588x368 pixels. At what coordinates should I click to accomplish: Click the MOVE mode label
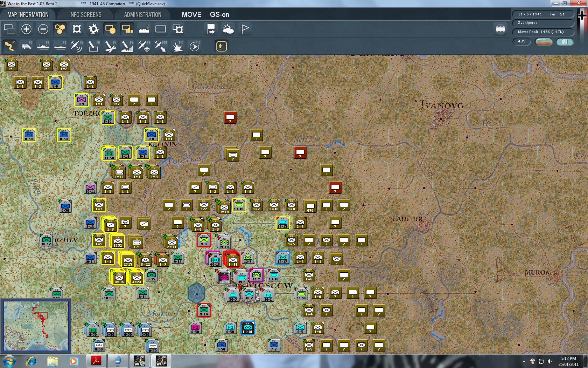point(191,15)
